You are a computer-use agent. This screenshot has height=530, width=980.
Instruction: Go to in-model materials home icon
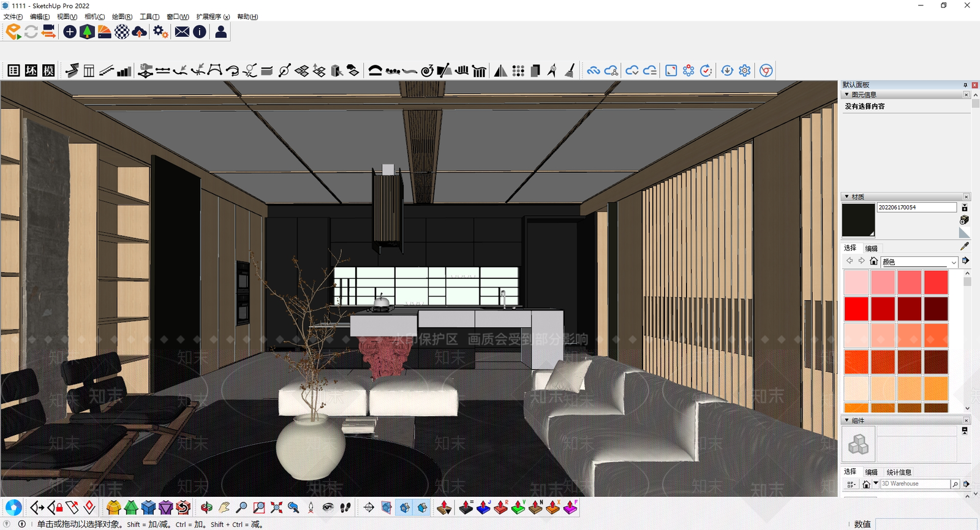873,261
